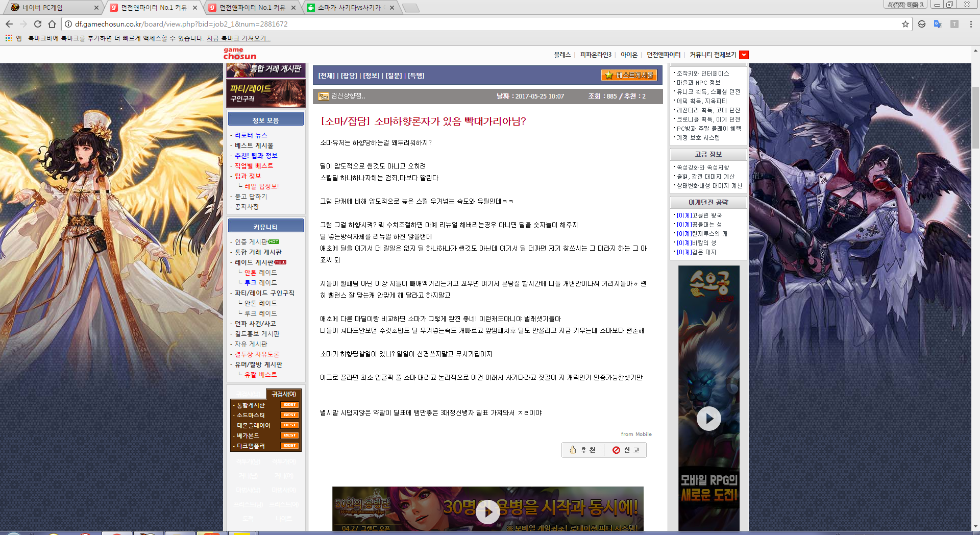Open the Chrome menu with three dots
Viewport: 980px width, 535px height.
(971, 24)
